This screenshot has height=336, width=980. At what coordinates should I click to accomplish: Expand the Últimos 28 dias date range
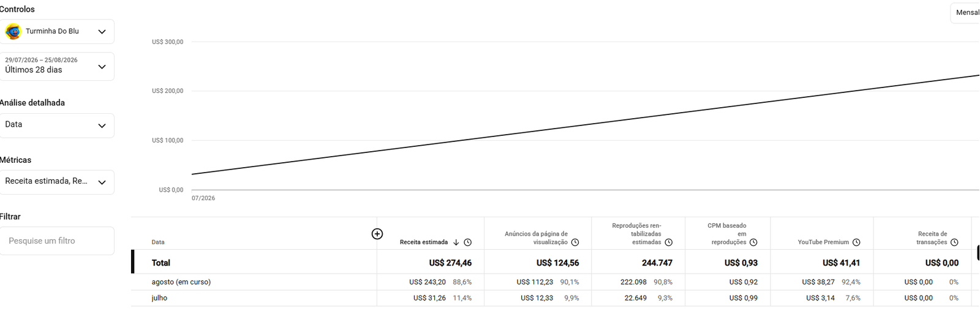pos(56,66)
